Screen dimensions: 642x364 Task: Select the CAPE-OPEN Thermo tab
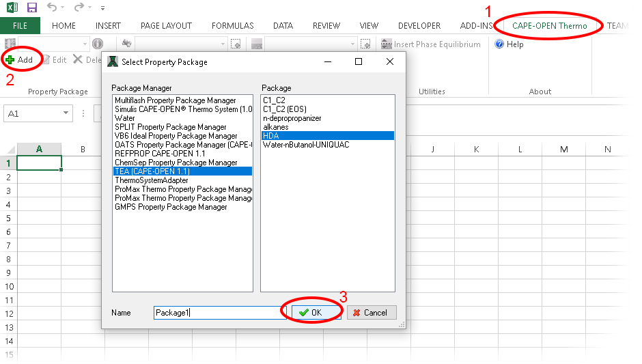550,26
